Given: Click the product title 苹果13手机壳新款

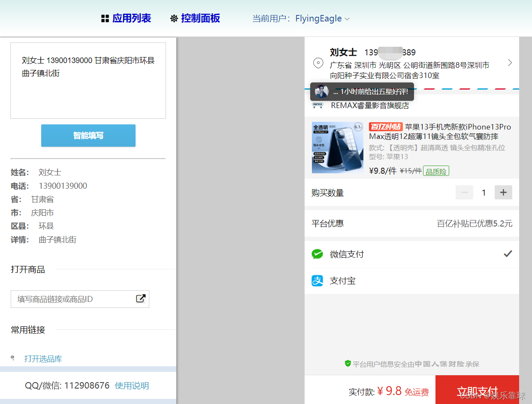Looking at the screenshot, I should click(x=440, y=132).
